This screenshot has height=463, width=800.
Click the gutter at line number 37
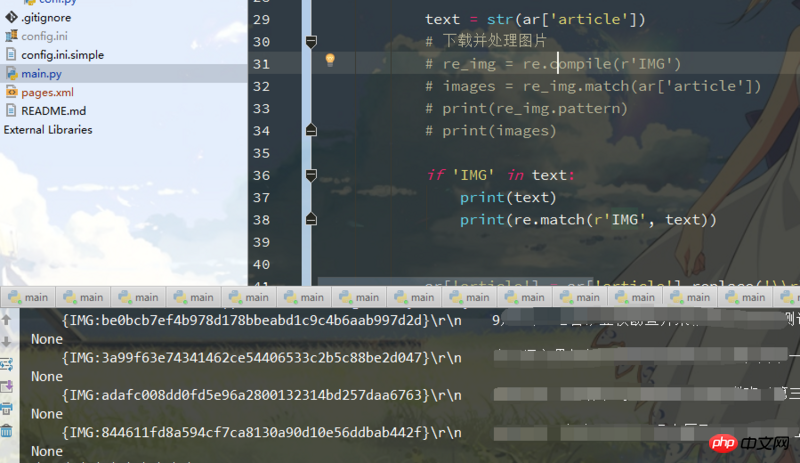261,198
